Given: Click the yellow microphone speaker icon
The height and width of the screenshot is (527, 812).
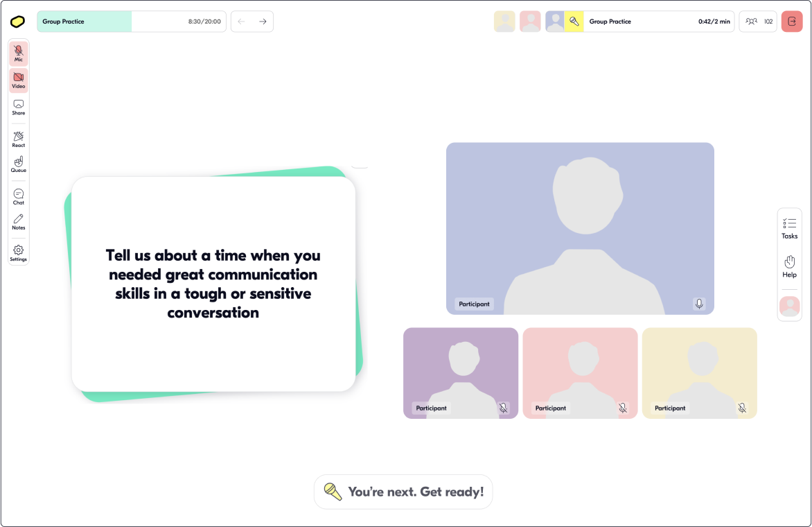Looking at the screenshot, I should pos(574,21).
